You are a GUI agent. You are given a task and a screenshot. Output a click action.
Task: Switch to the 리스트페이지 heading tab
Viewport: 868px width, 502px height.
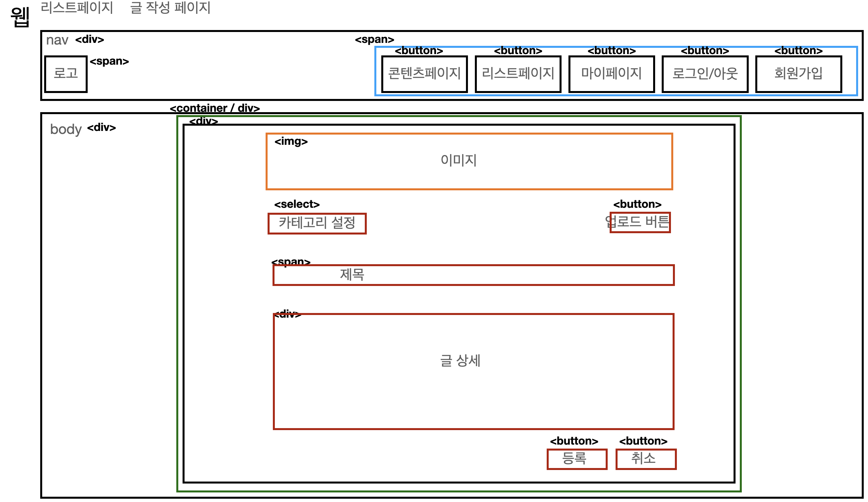point(77,8)
